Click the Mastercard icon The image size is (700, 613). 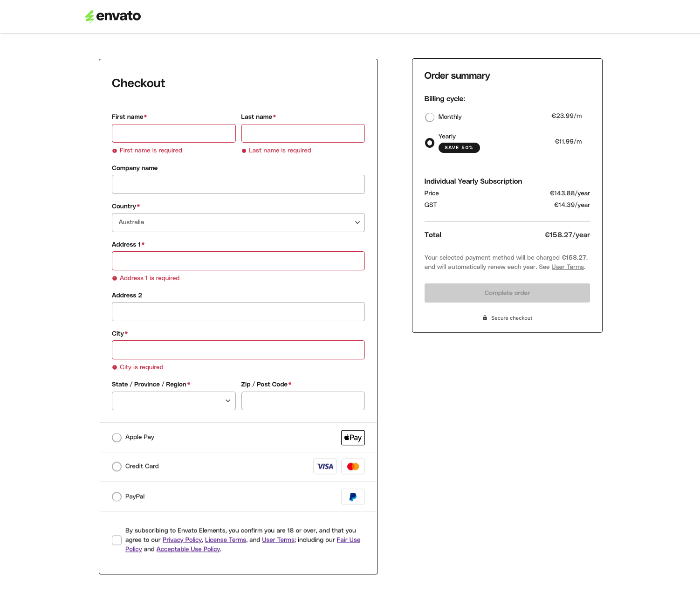(x=353, y=466)
